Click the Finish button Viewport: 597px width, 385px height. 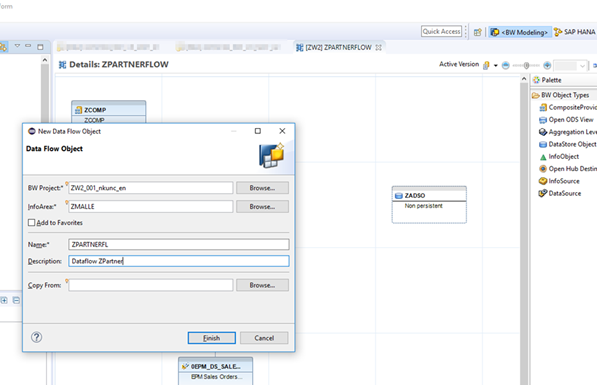click(211, 338)
